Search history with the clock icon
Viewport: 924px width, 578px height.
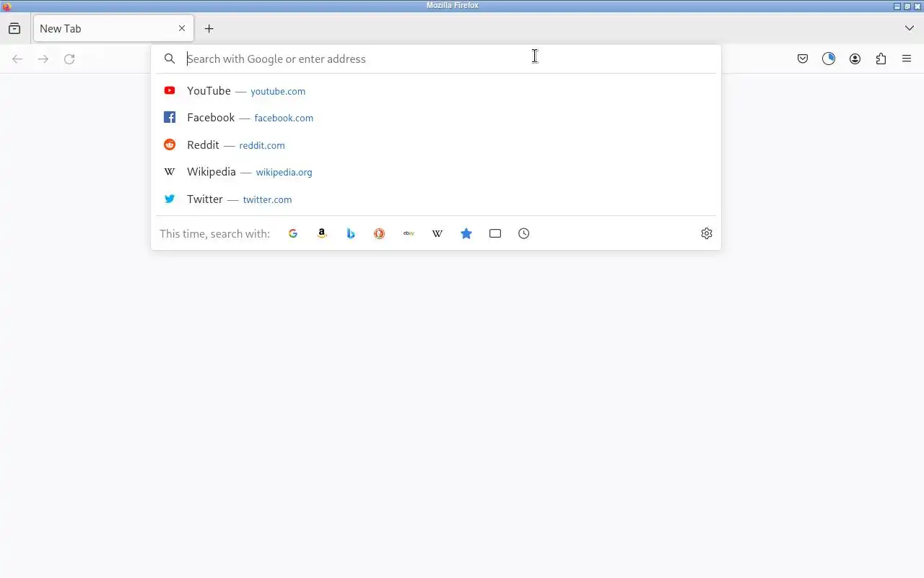click(x=524, y=233)
